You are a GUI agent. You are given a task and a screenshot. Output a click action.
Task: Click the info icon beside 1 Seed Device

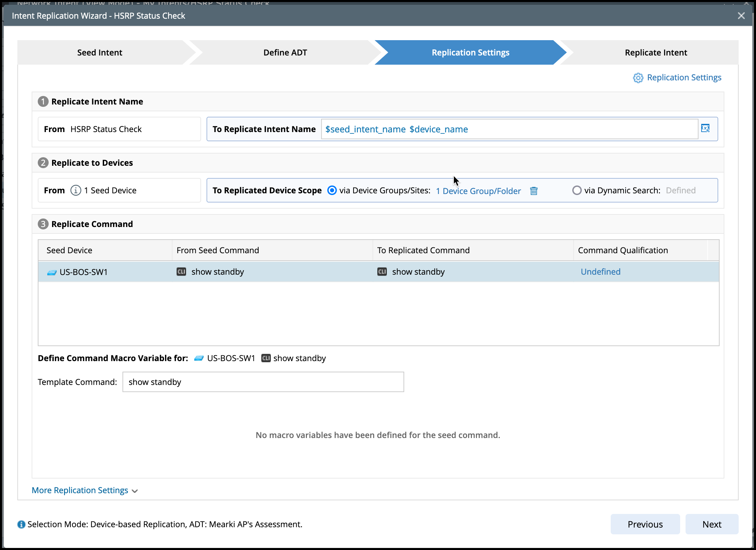[76, 190]
